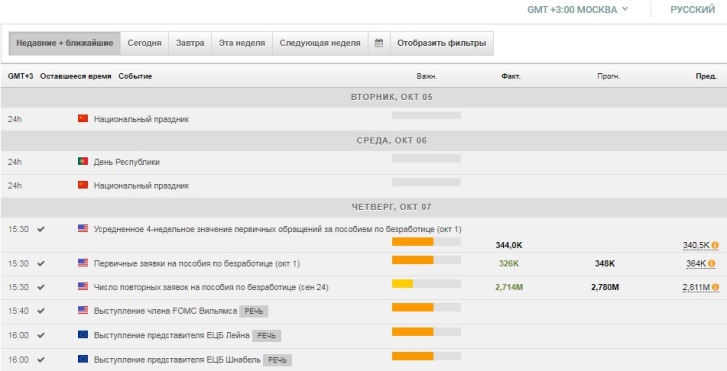Click orange info icon next to 340,5K
The width and height of the screenshot is (727, 371).
point(715,245)
